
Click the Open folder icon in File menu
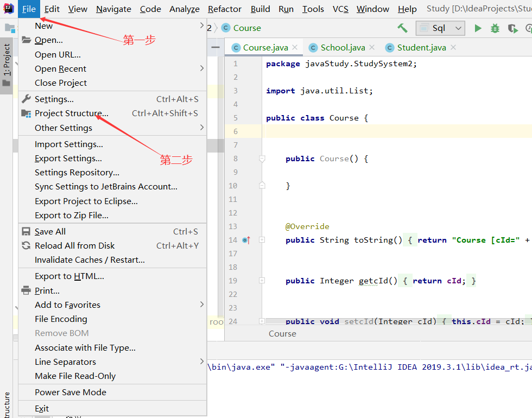(27, 40)
